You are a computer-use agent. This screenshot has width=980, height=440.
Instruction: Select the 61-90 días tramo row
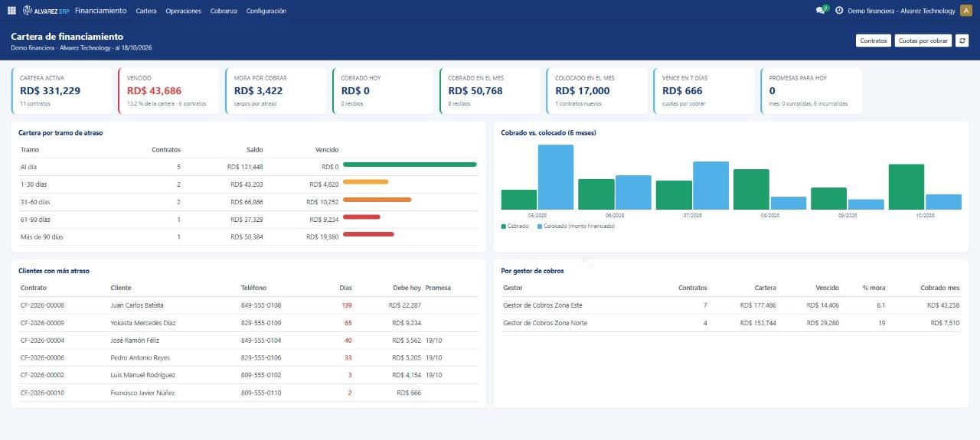[x=249, y=220]
